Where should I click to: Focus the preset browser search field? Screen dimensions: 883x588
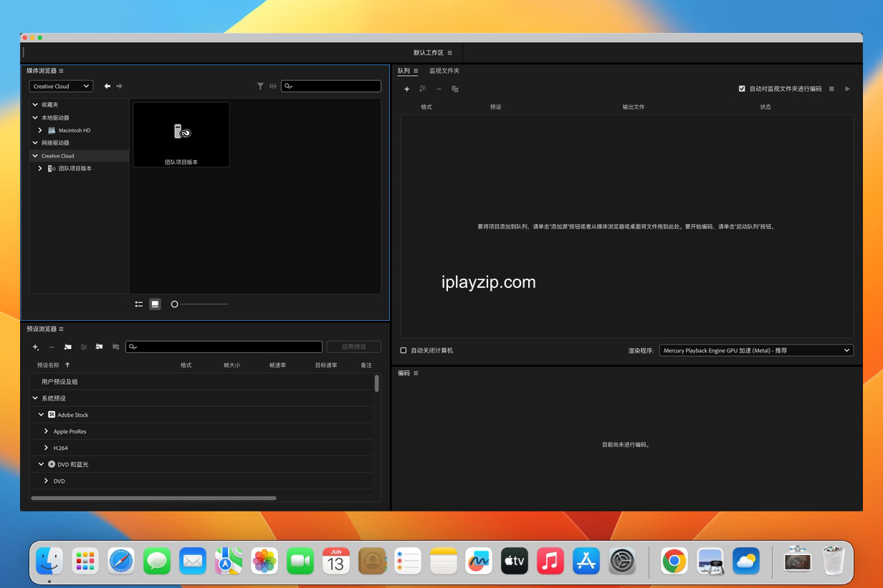(224, 347)
